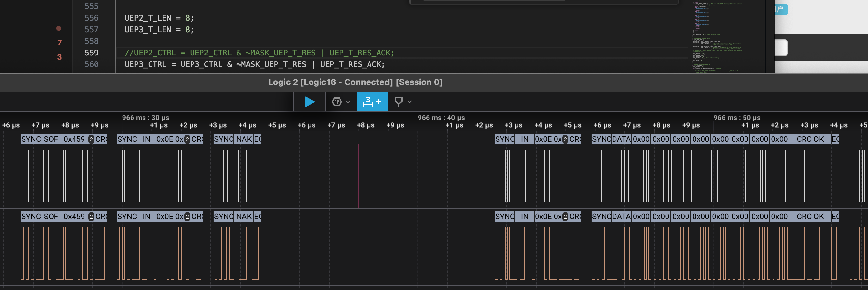Open the timing marker dropdown chevron
The height and width of the screenshot is (290, 868).
point(410,102)
